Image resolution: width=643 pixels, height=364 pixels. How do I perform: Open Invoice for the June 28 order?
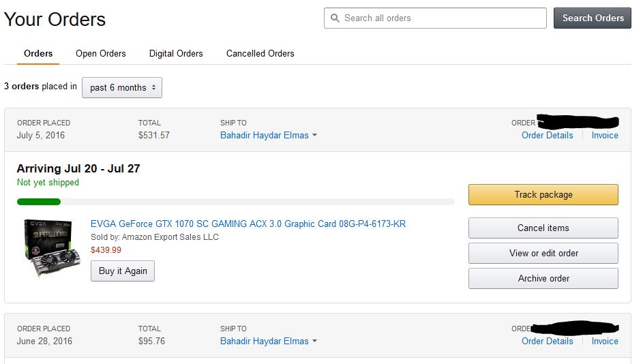coord(604,341)
